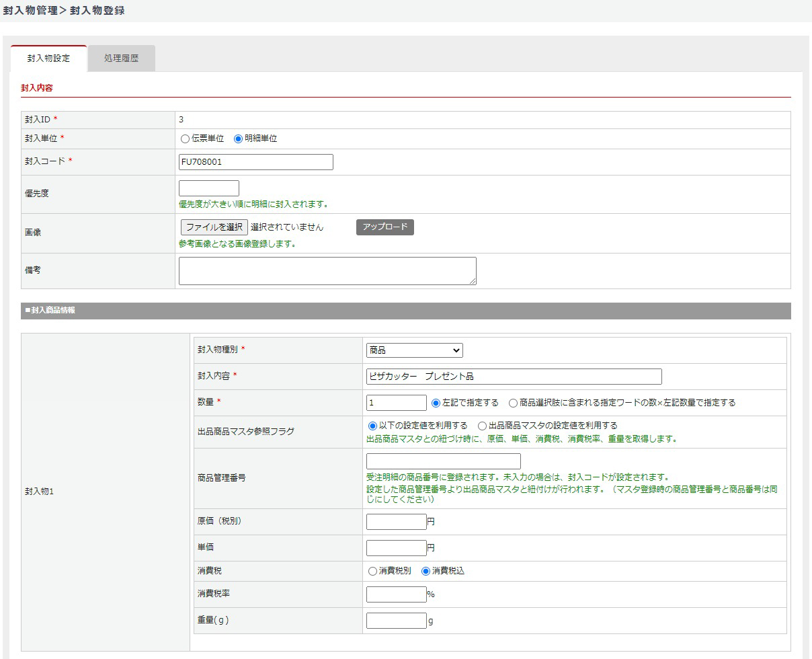Image resolution: width=812 pixels, height=659 pixels.
Task: Click the 封入コード input field
Action: (x=255, y=162)
